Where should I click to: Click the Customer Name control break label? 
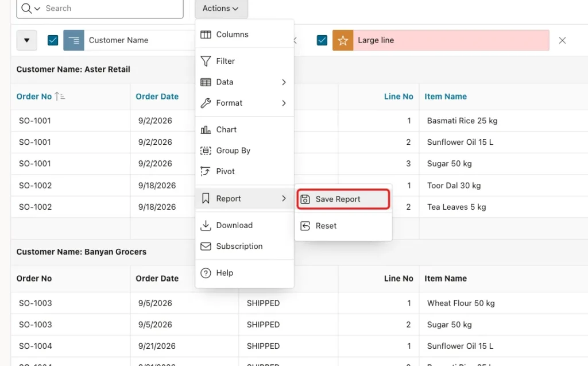(x=118, y=40)
